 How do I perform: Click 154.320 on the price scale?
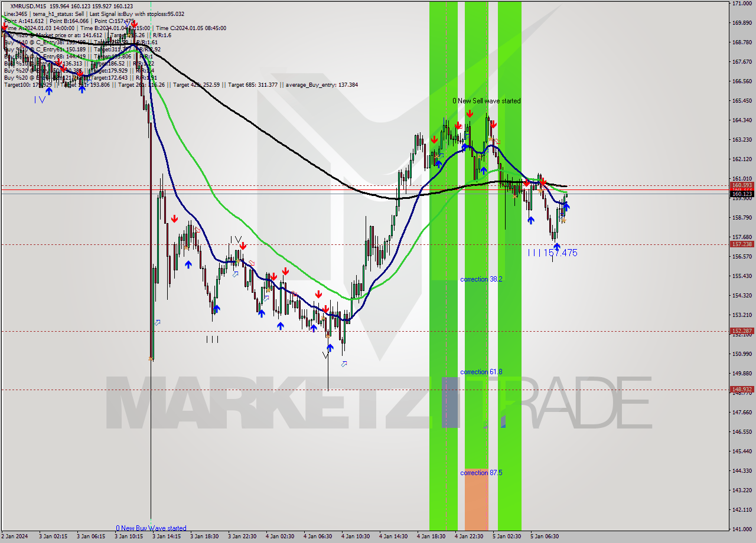[742, 295]
